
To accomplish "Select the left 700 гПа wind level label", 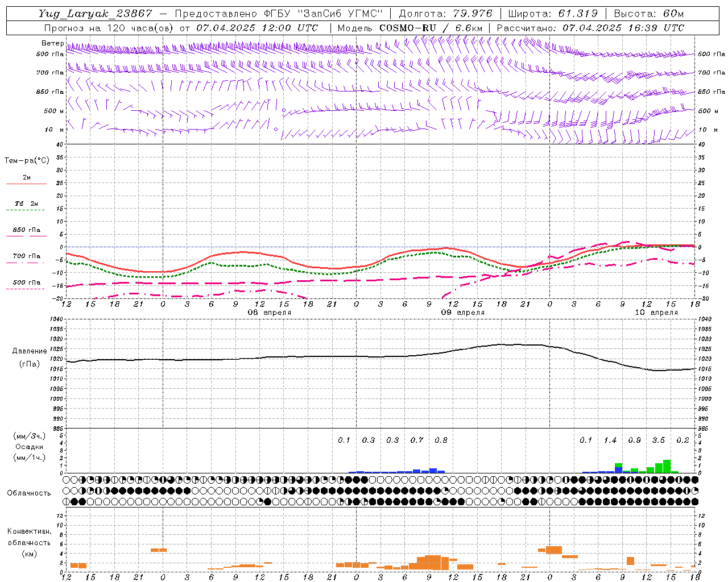I will point(50,73).
